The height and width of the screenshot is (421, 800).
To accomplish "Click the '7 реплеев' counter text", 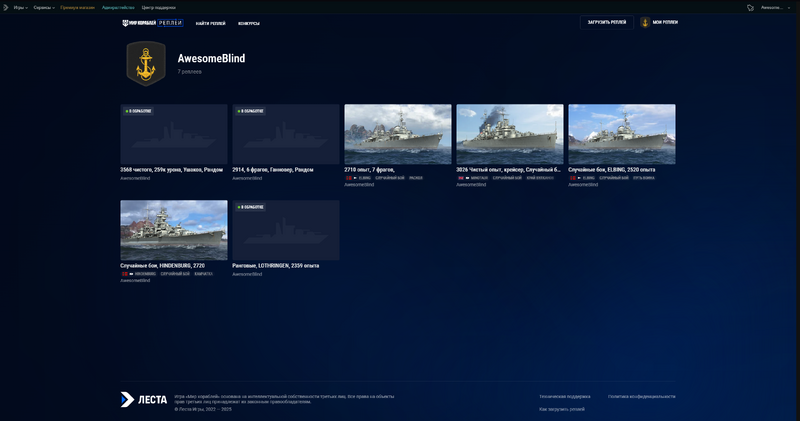I will [189, 72].
